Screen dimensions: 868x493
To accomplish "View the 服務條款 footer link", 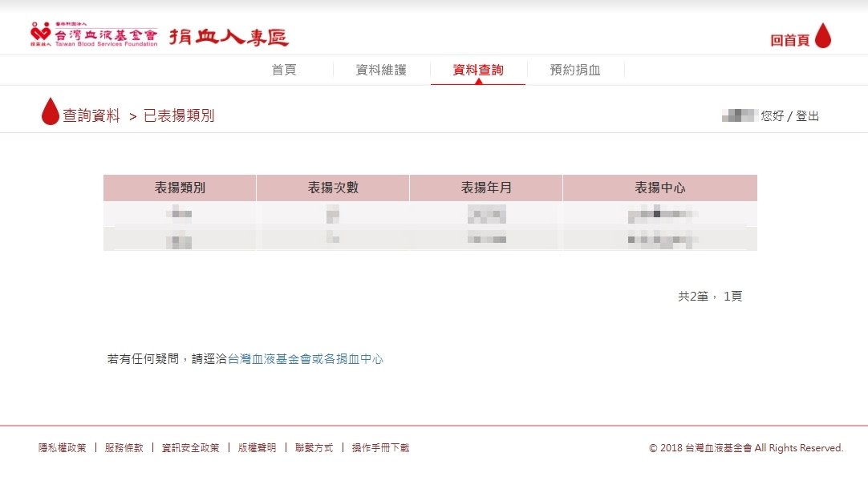I will (x=124, y=448).
